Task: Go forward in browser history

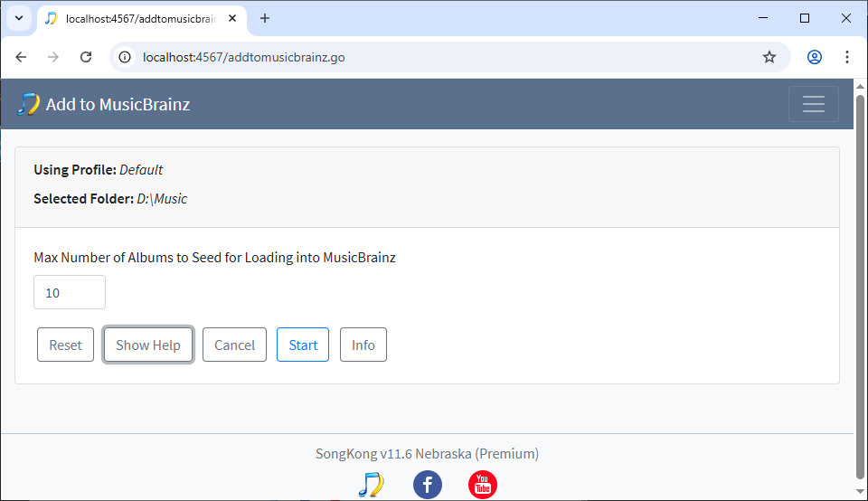Action: point(53,57)
